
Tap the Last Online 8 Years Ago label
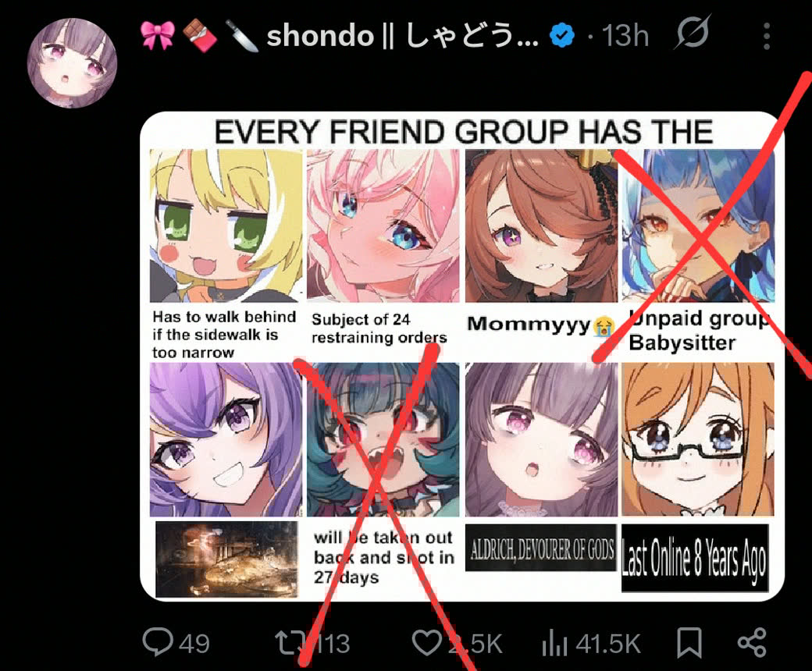click(x=695, y=558)
